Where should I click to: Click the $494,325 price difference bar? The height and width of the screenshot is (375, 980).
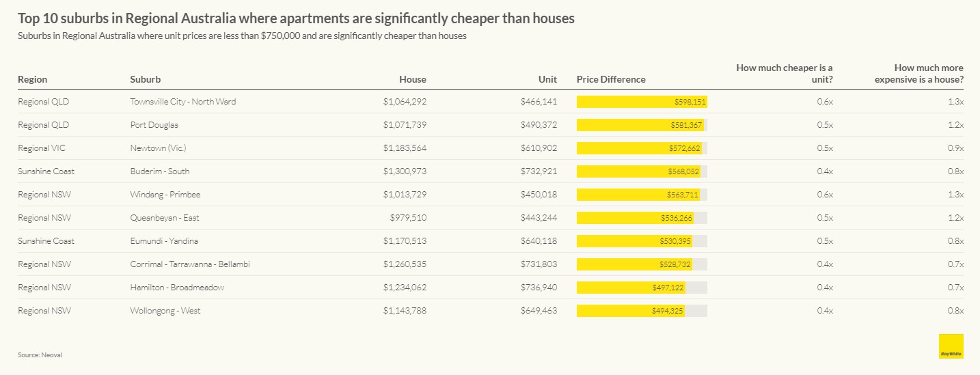click(x=630, y=311)
